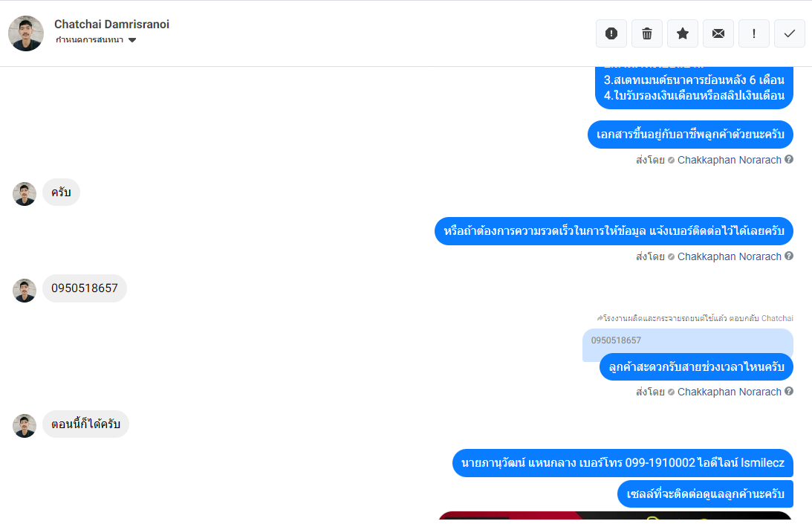This screenshot has width=812, height=524.
Task: Click the ตอนนี้ก็ได้ครับ message bubble
Action: click(x=86, y=424)
